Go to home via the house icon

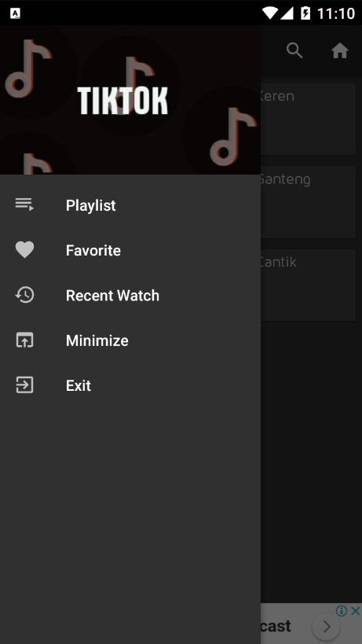tap(340, 51)
